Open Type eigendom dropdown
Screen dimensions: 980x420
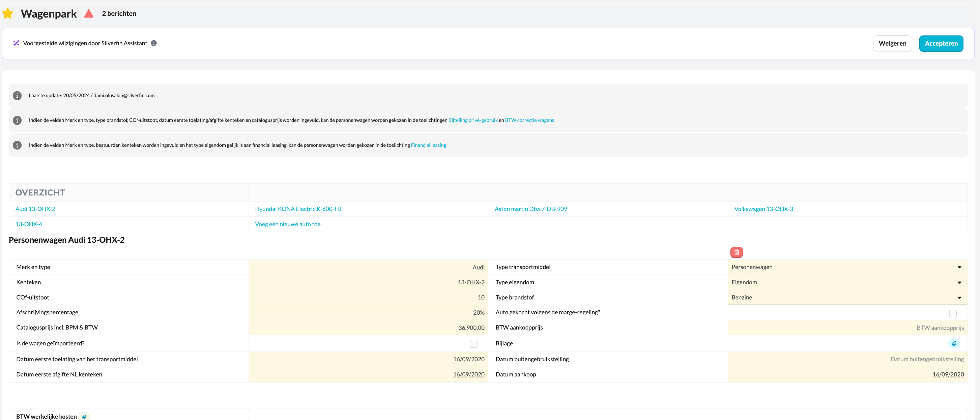click(847, 282)
